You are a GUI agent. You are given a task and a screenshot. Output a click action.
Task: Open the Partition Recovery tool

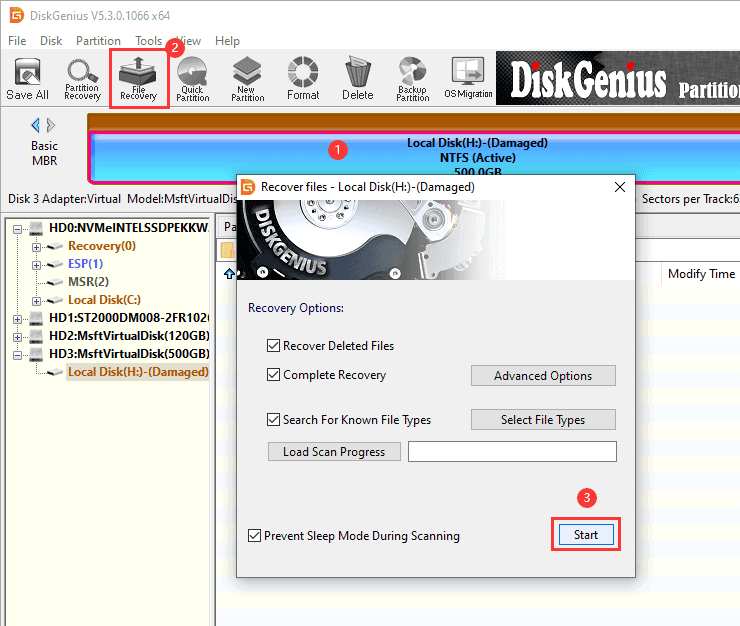click(82, 79)
